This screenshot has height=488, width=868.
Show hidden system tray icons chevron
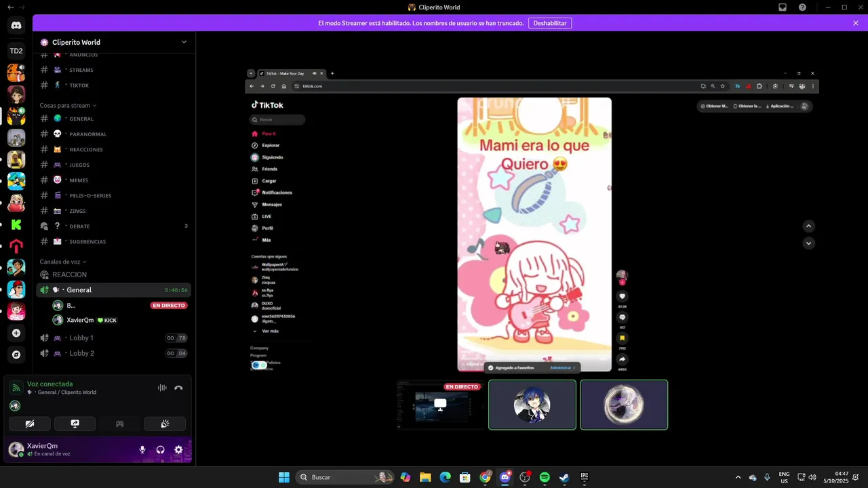coord(738,477)
